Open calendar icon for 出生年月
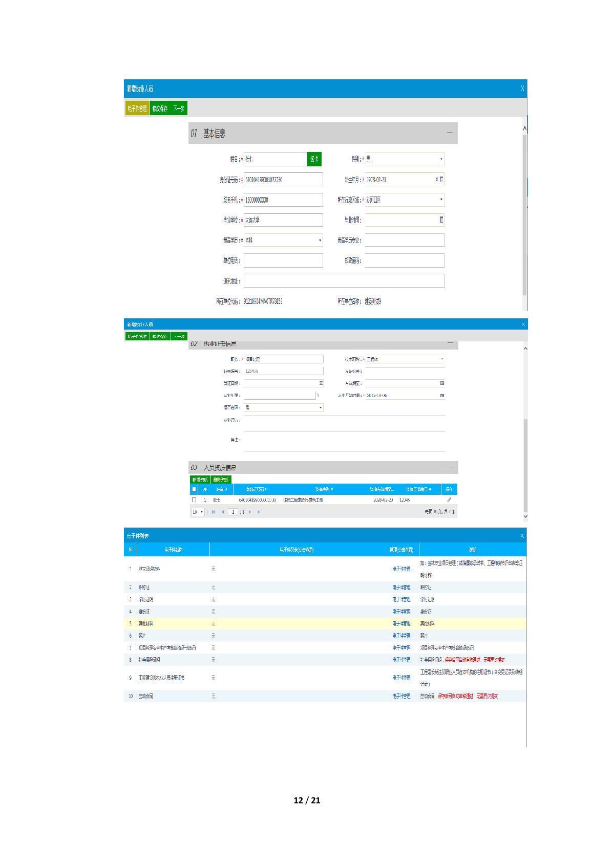Image resolution: width=614 pixels, height=868 pixels. coord(441,180)
